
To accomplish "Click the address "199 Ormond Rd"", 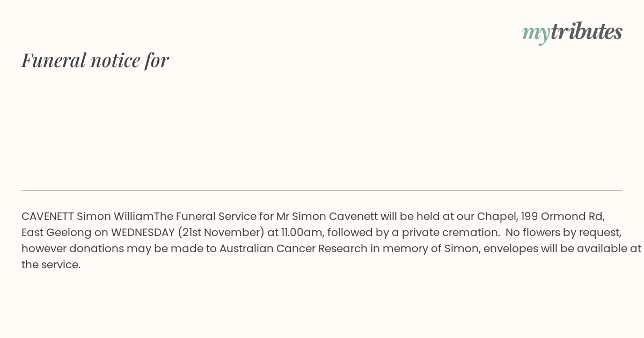I will 562,216.
